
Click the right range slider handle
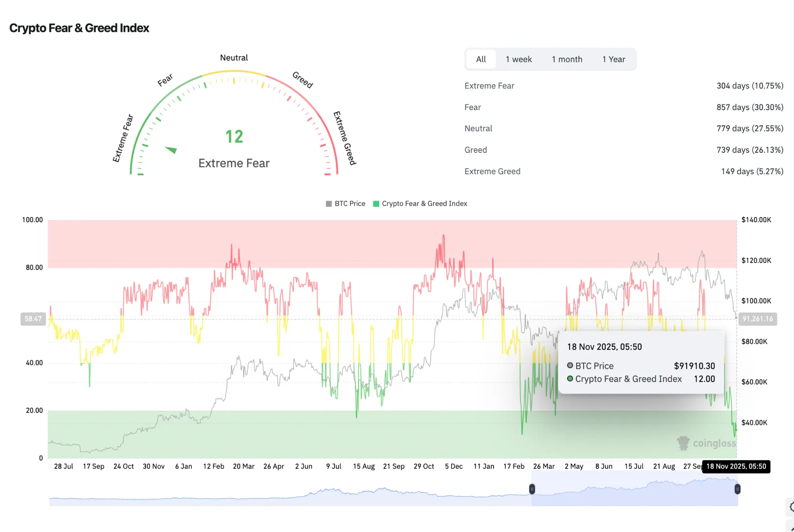(737, 489)
